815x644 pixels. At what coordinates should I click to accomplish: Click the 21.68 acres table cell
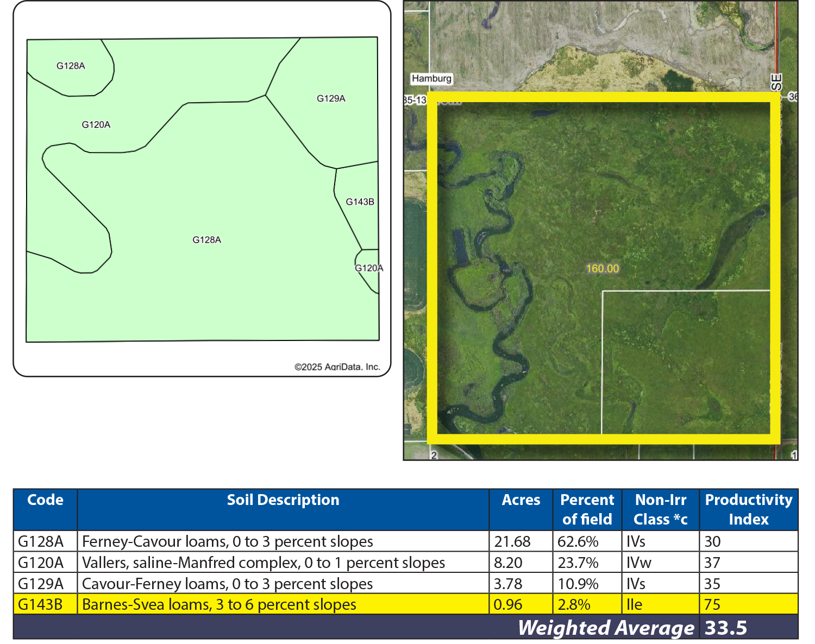512,541
